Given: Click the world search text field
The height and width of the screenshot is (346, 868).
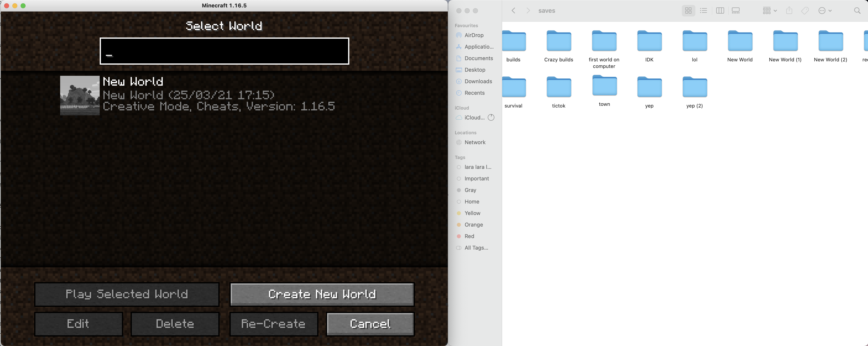Looking at the screenshot, I should (224, 51).
